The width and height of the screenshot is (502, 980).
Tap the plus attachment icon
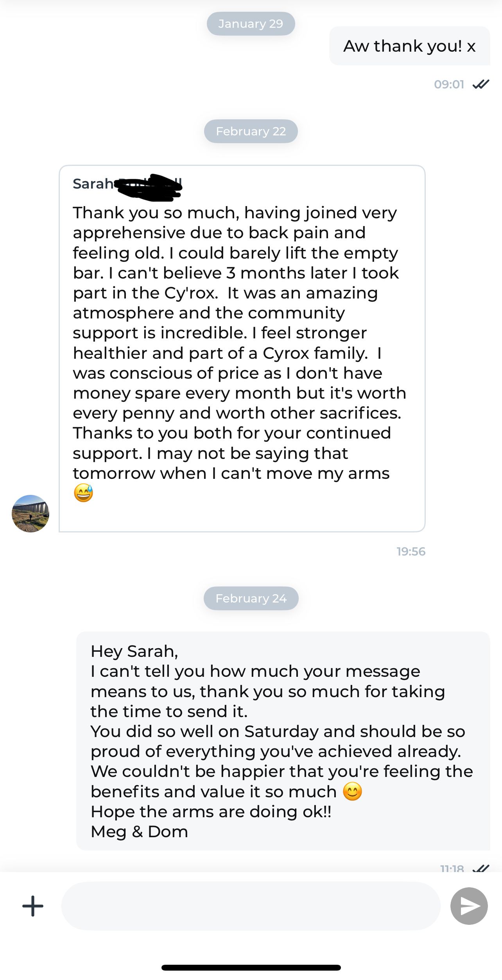click(x=33, y=906)
